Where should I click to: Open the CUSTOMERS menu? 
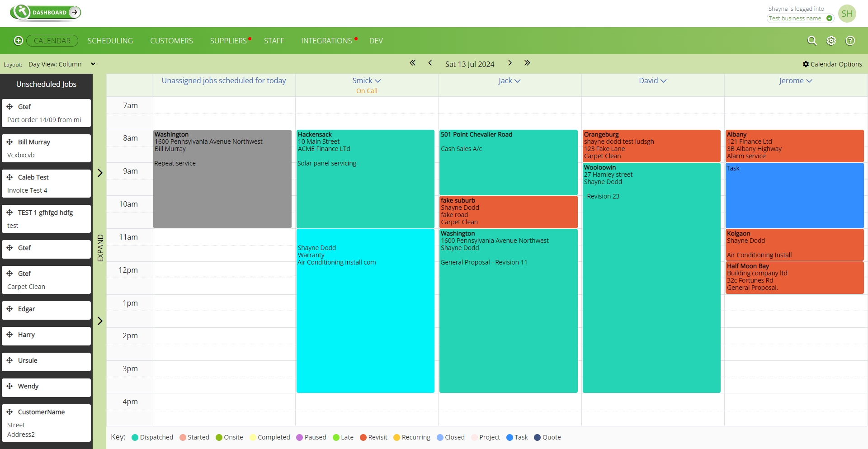(171, 41)
